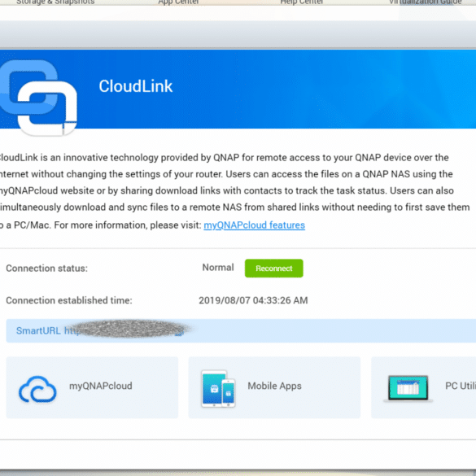Image resolution: width=476 pixels, height=476 pixels.
Task: Open the myQNAPcloud card label
Action: (101, 386)
